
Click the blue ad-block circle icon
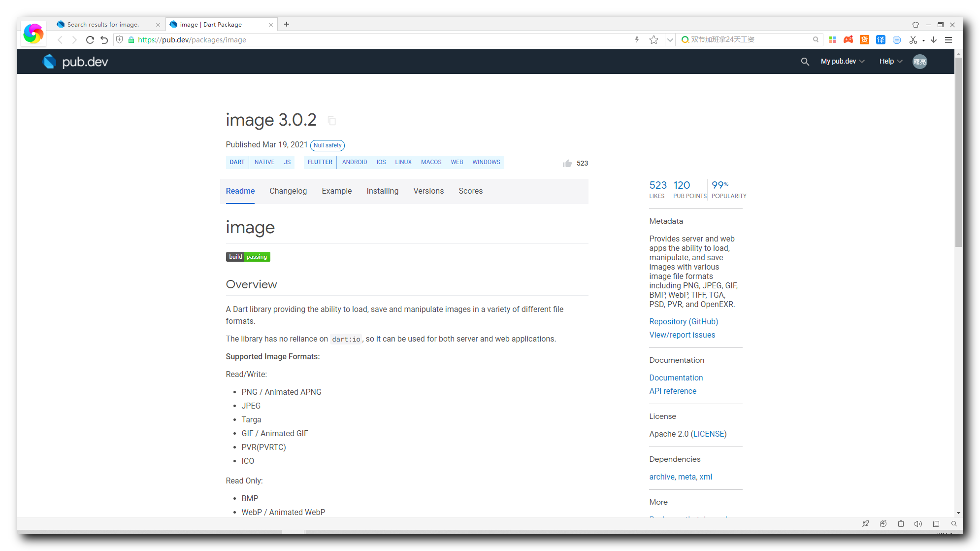[897, 40]
